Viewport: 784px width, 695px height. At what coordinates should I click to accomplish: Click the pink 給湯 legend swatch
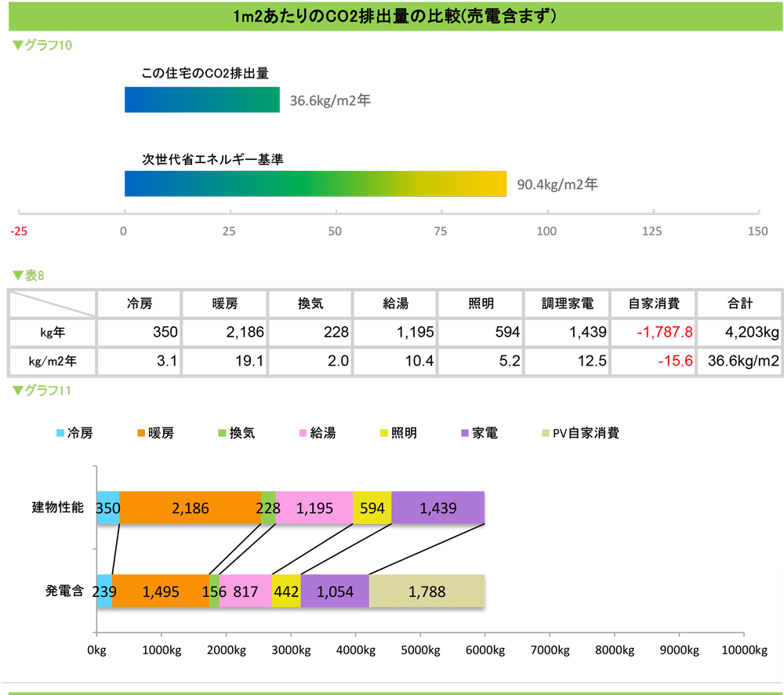point(303,433)
